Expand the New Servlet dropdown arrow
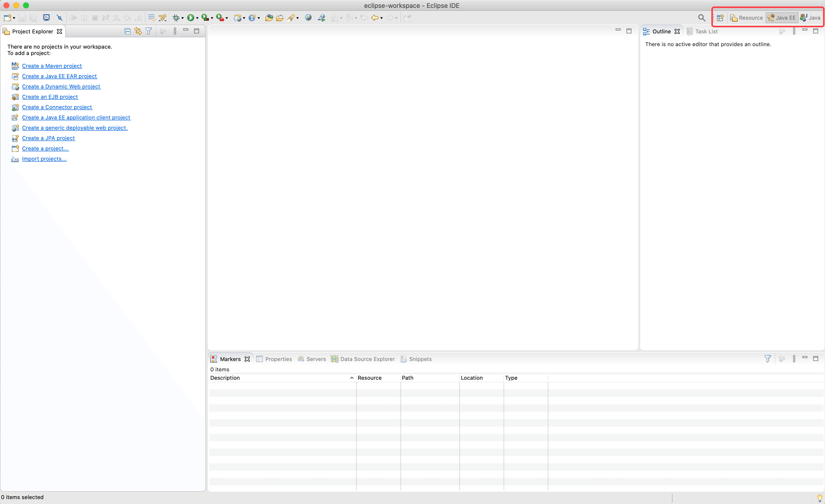 click(x=259, y=18)
